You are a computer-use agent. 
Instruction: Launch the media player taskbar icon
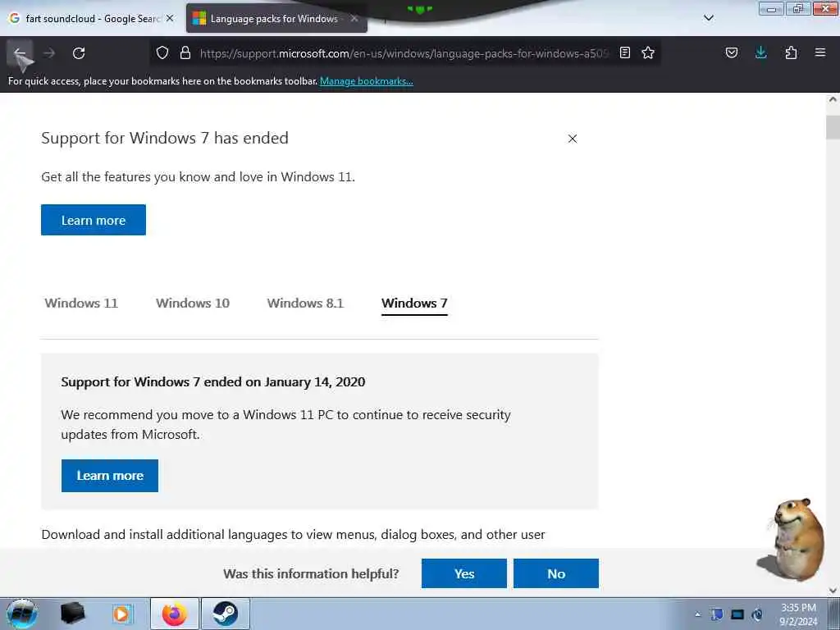121,614
